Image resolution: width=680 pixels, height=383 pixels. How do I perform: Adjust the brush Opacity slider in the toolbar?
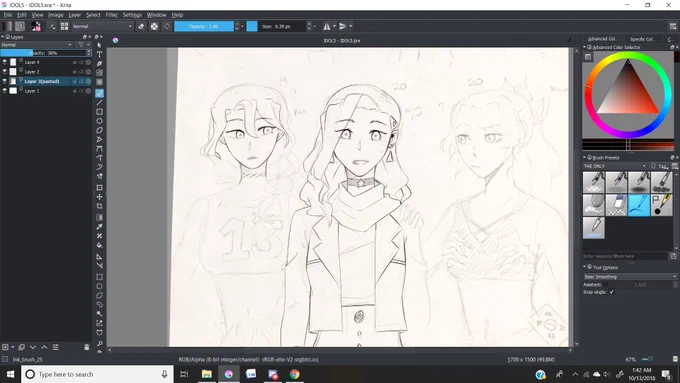pos(204,26)
